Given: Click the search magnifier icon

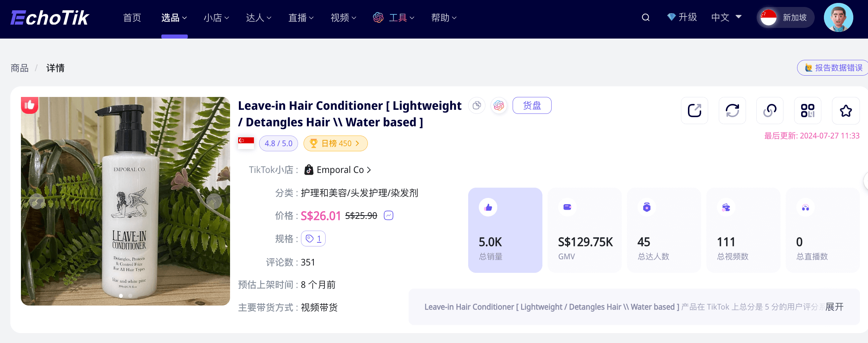Looking at the screenshot, I should (645, 18).
